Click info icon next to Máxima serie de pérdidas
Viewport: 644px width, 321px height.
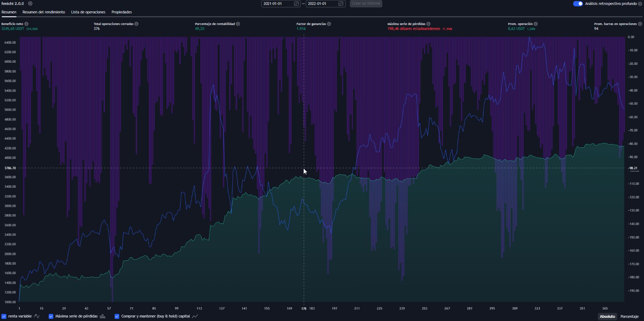point(429,24)
